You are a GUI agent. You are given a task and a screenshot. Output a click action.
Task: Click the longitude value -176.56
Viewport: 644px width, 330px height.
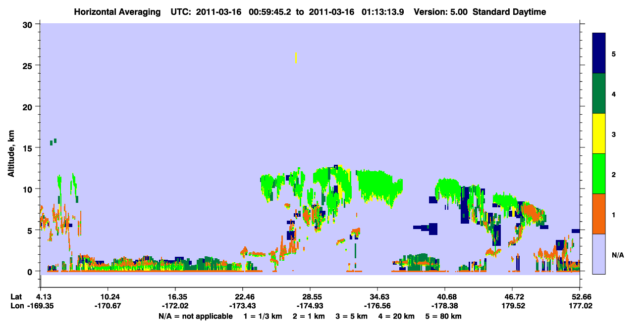tap(378, 306)
